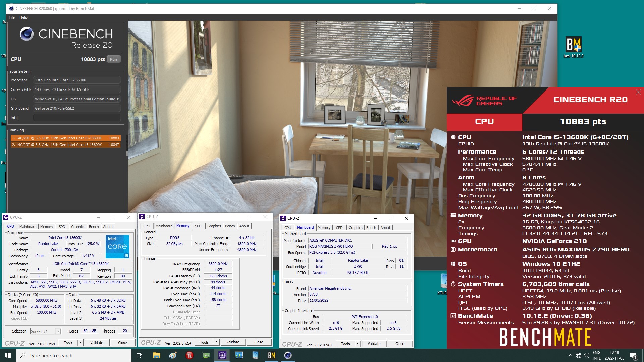Click Close button in CPU-Z CPU window
Screen dimensions: 644x362
point(122,343)
